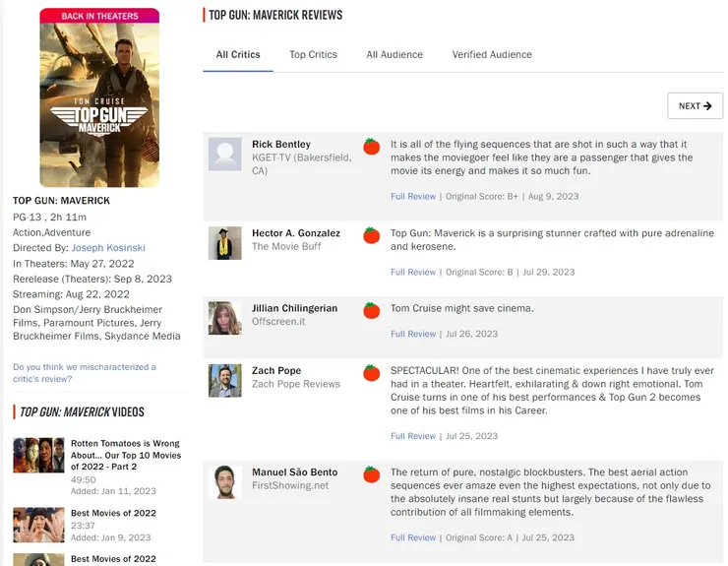Screen dimensions: 728x566
Task: Click Rick Bentley's placeholder avatar
Action: click(224, 154)
